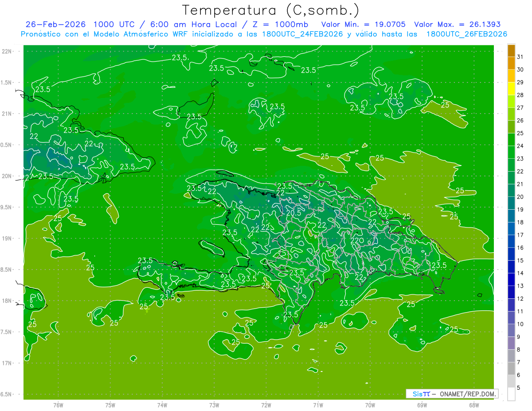Select valid-until time "1800UTC_26FEB2026"
This screenshot has height=411, width=532.
coord(466,34)
